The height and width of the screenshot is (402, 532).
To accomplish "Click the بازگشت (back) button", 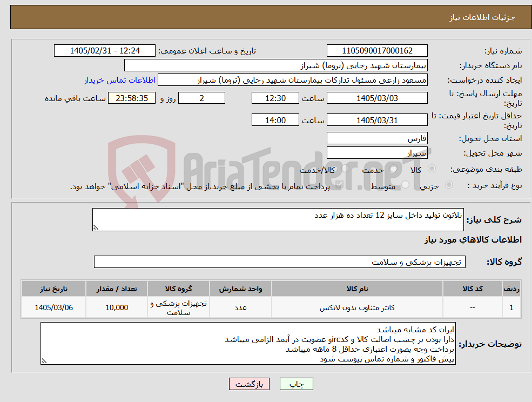I will [x=249, y=384].
